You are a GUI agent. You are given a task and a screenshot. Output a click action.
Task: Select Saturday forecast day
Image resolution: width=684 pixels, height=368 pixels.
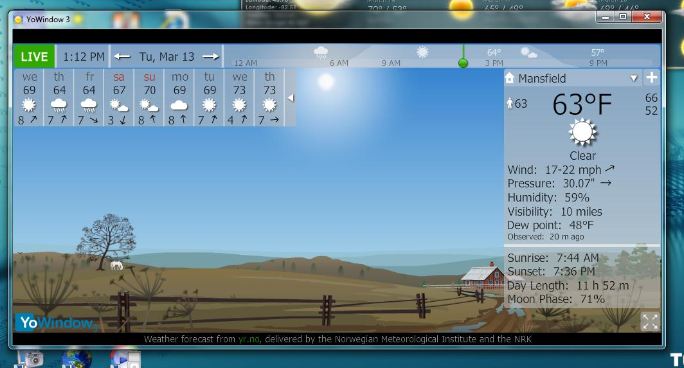point(119,98)
